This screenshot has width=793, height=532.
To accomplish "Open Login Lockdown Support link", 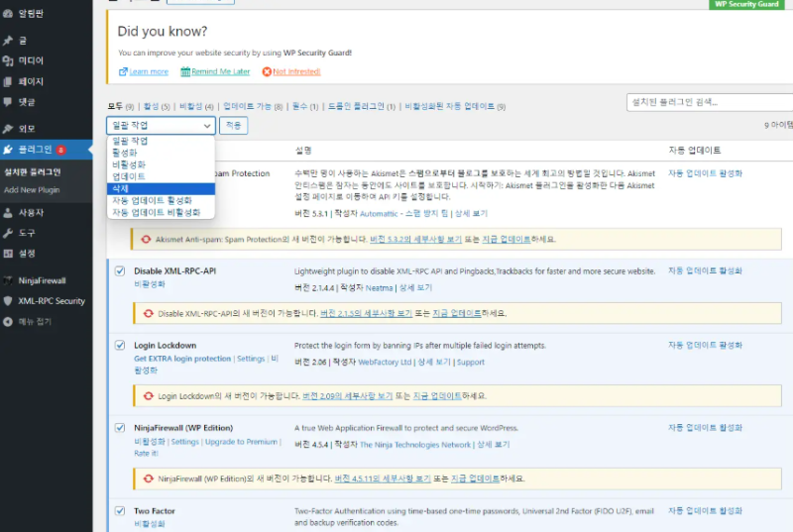I will [x=470, y=363].
